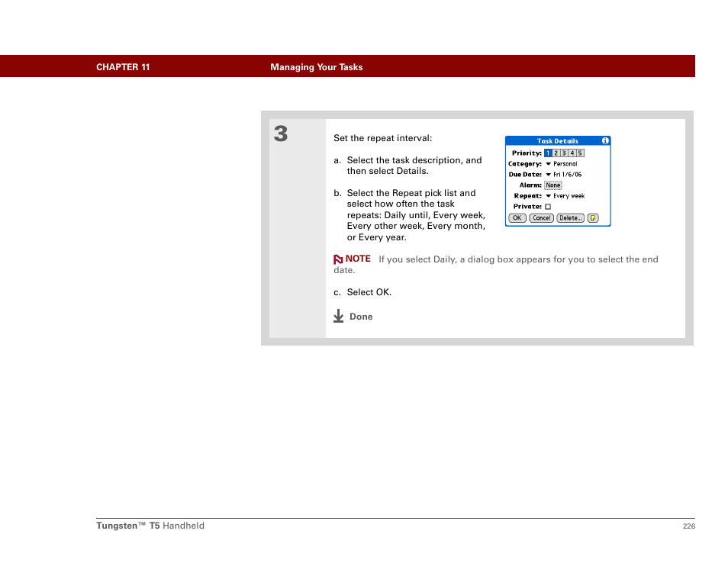The image size is (728, 563).
Task: Click the Alarm None field
Action: coord(553,185)
